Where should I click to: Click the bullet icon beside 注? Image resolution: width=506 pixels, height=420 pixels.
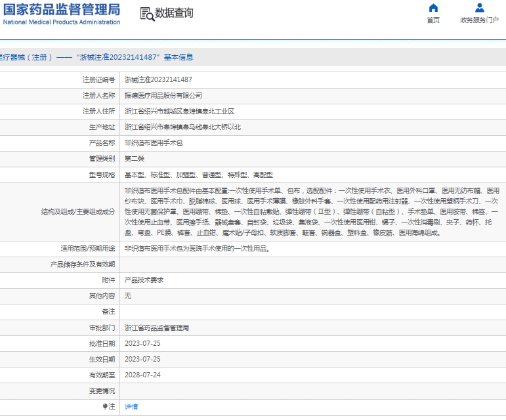pyautogui.click(x=105, y=407)
